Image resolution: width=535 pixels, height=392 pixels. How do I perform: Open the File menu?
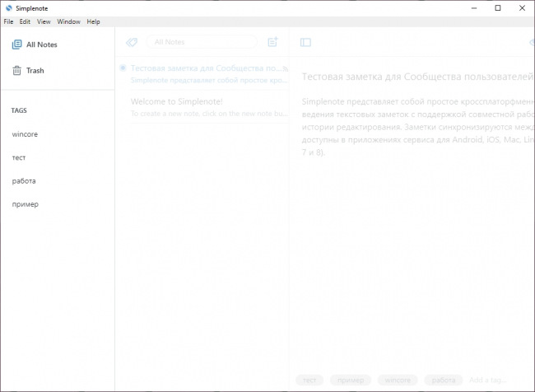(x=8, y=21)
